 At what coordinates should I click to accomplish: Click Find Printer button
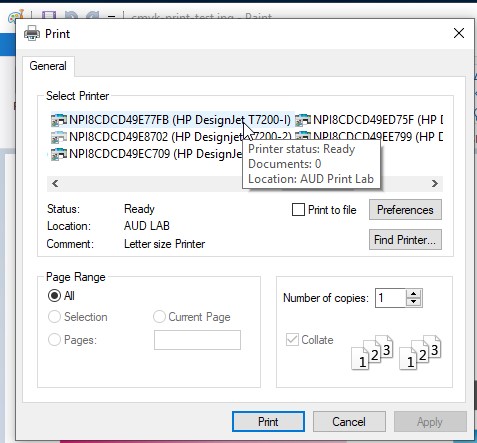pyautogui.click(x=405, y=240)
